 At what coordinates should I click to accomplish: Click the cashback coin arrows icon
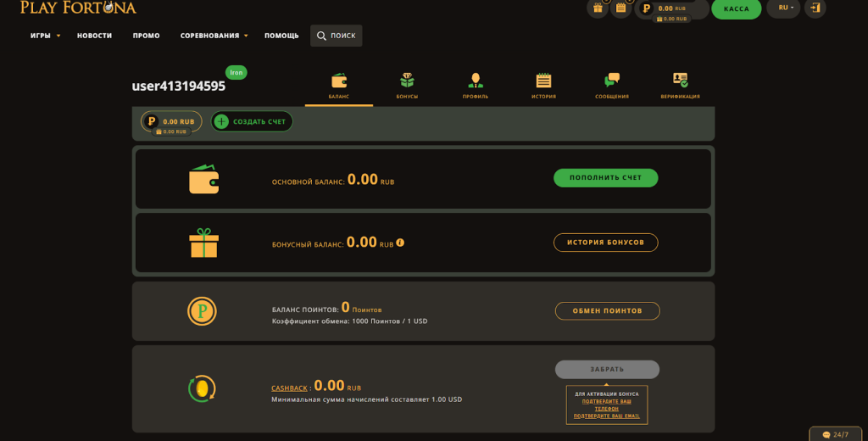(202, 388)
